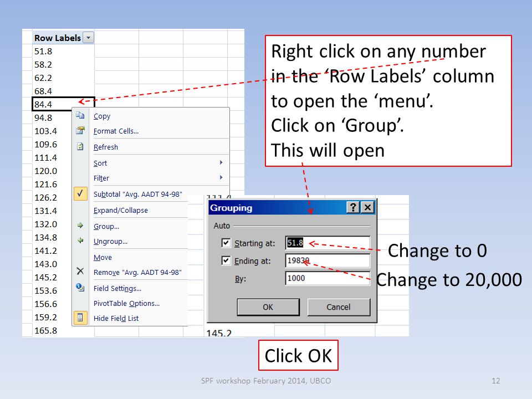Click the Row Labels header cell
532x399 pixels.
(x=63, y=38)
